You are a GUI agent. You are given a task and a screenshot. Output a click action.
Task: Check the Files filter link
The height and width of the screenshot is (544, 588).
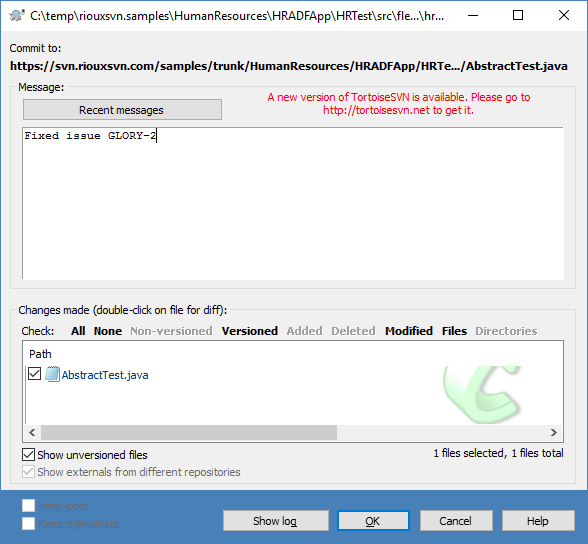[x=454, y=331]
